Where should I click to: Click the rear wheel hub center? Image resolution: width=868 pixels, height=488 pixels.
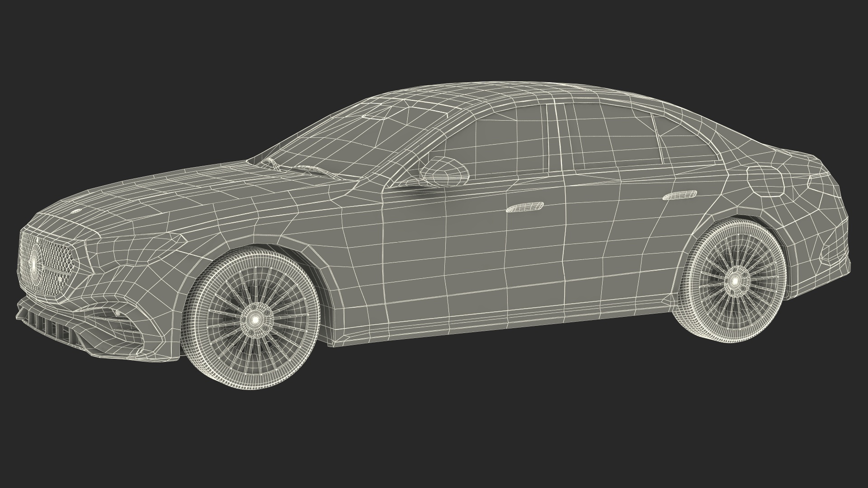pos(736,281)
